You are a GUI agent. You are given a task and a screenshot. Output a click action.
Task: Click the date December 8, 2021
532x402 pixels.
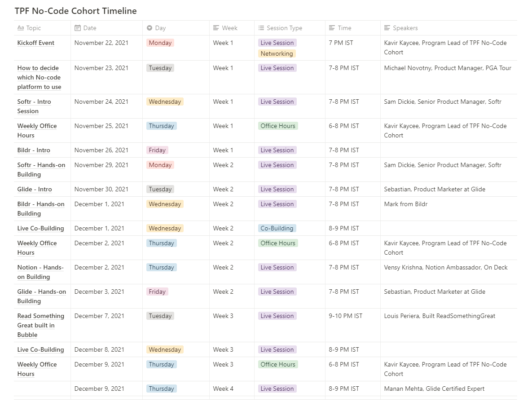coord(99,349)
